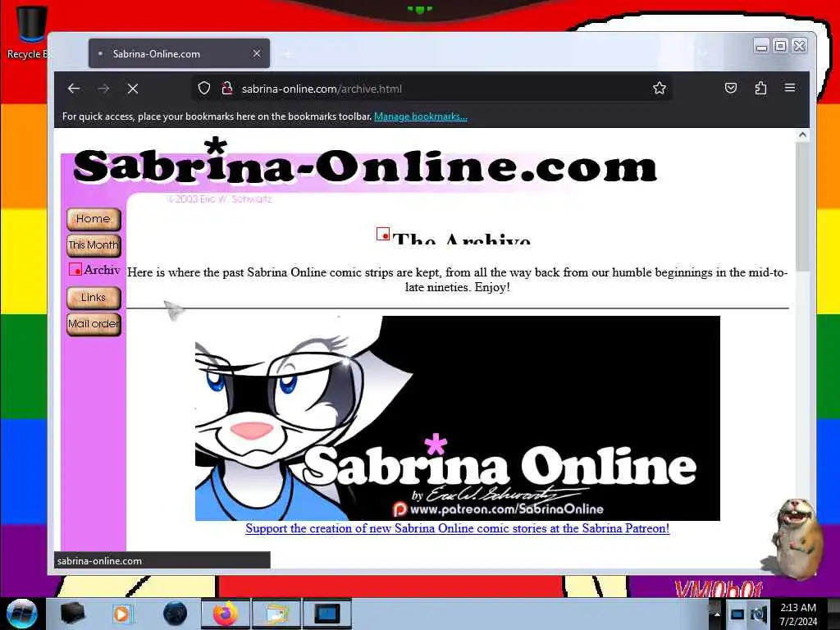Viewport: 840px width, 630px height.
Task: Open the black box taskbar icon
Action: [72, 614]
